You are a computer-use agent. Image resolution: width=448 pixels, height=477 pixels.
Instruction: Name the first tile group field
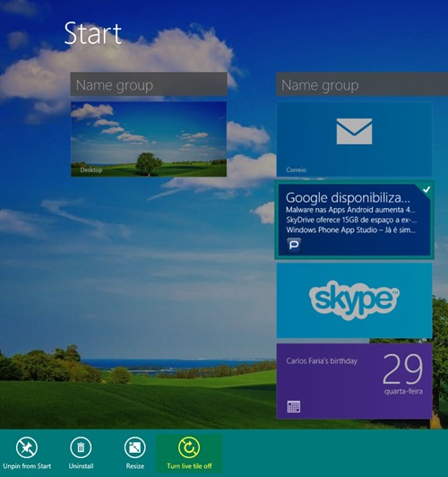click(149, 84)
